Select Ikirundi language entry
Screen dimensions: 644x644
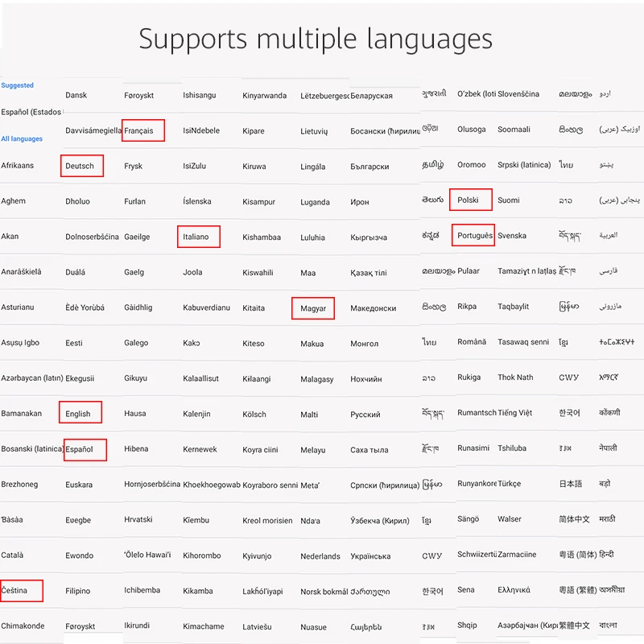[x=137, y=625]
